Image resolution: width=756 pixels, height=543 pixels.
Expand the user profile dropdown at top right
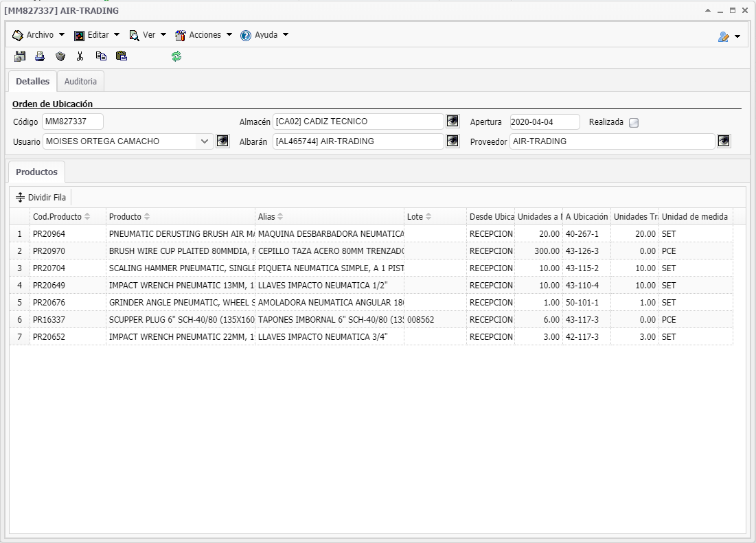click(x=729, y=36)
